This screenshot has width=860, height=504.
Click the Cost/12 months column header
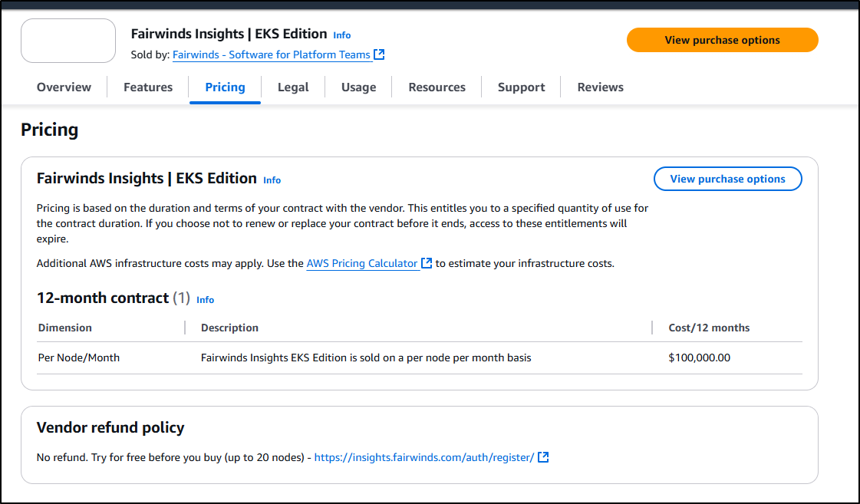point(709,328)
